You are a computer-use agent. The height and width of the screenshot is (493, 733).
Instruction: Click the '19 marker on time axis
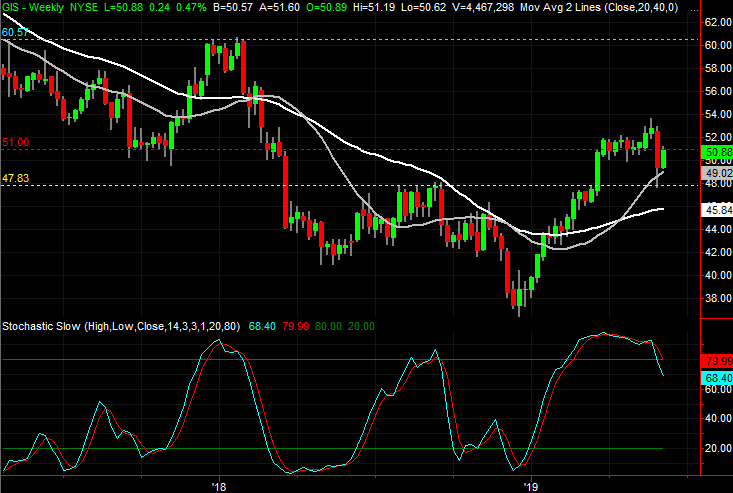tap(531, 486)
